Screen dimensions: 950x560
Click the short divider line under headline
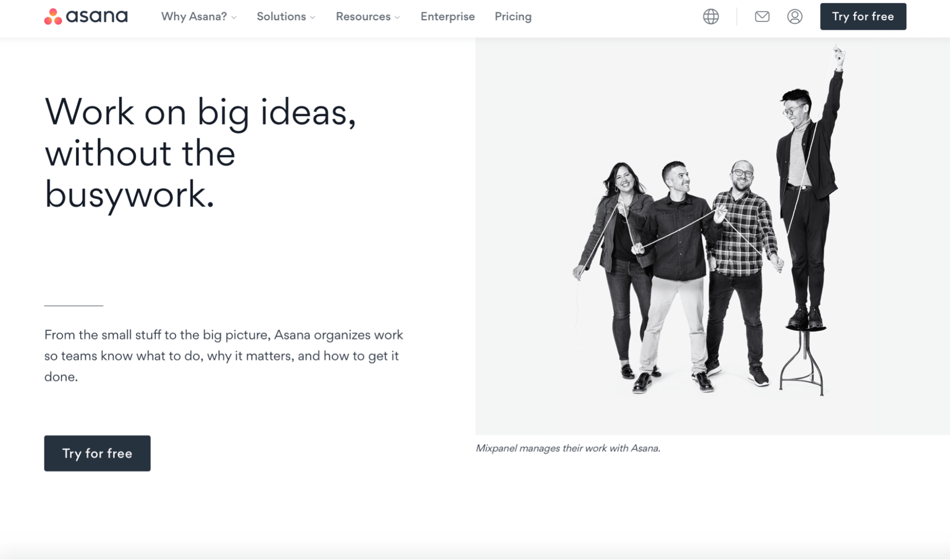[x=74, y=305]
